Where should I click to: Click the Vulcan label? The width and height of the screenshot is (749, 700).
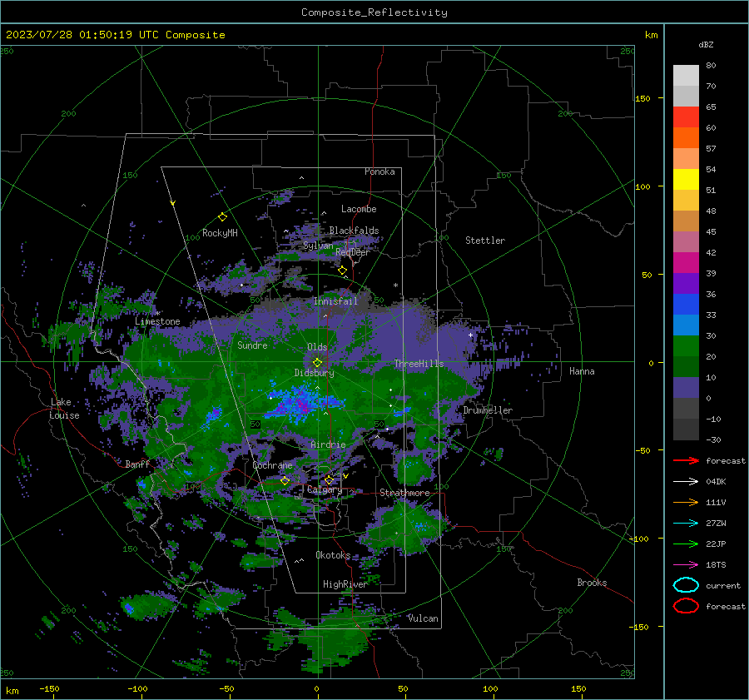(x=423, y=618)
